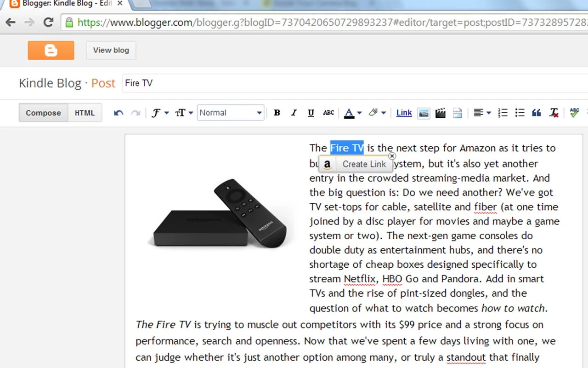The width and height of the screenshot is (588, 368).
Task: Redo the last edit
Action: 136,113
